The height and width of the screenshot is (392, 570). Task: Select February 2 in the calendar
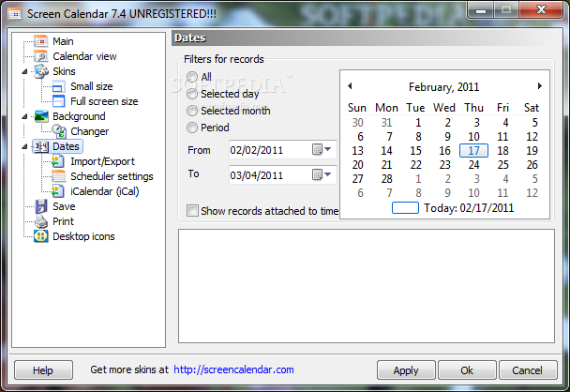click(447, 123)
